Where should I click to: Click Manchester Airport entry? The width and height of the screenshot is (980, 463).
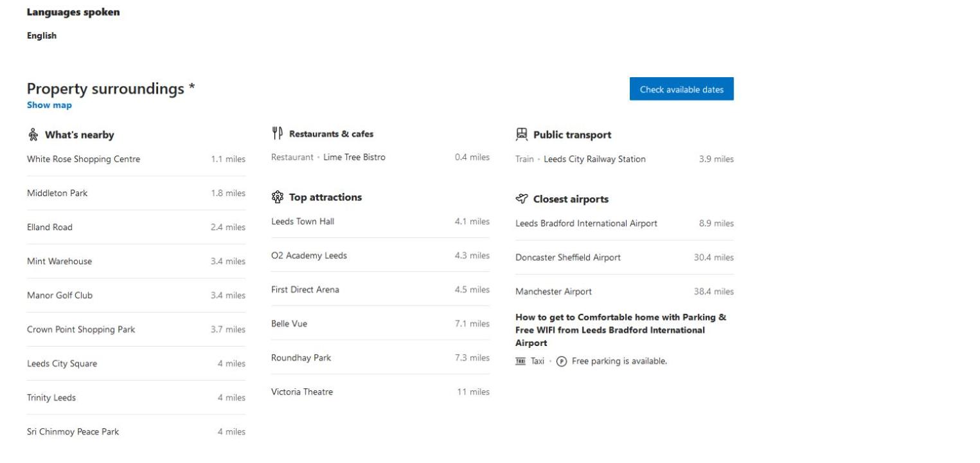625,292
